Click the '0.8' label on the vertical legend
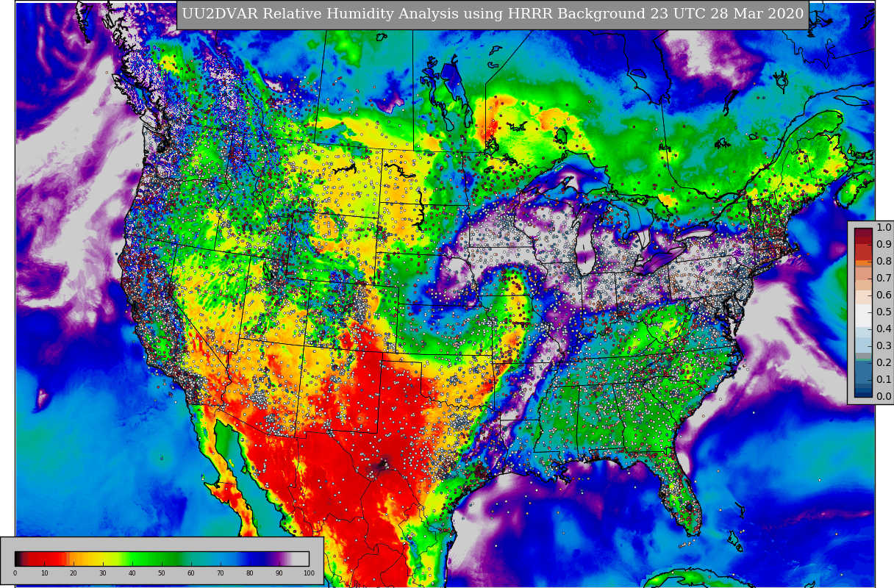The image size is (894, 588). tap(884, 262)
